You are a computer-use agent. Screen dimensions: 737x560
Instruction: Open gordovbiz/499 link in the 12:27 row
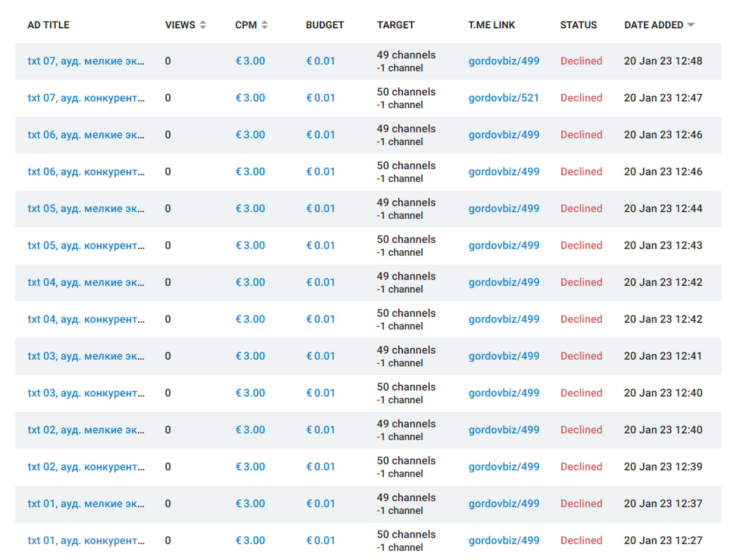click(x=504, y=540)
